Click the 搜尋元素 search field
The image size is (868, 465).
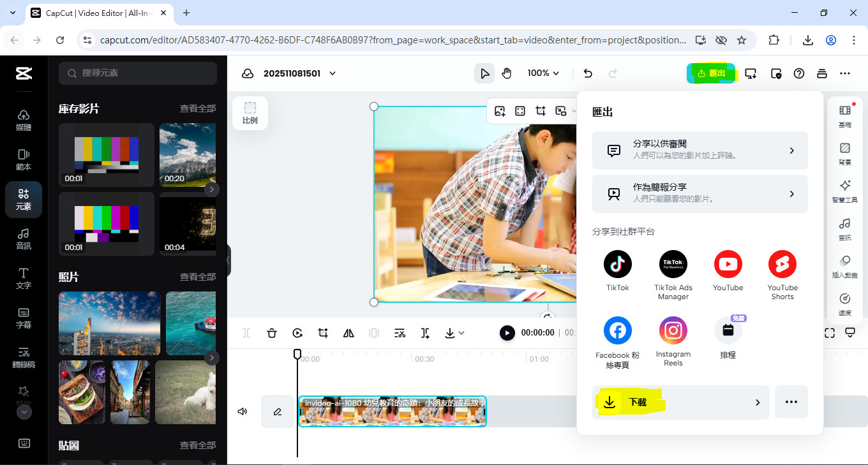pos(138,73)
